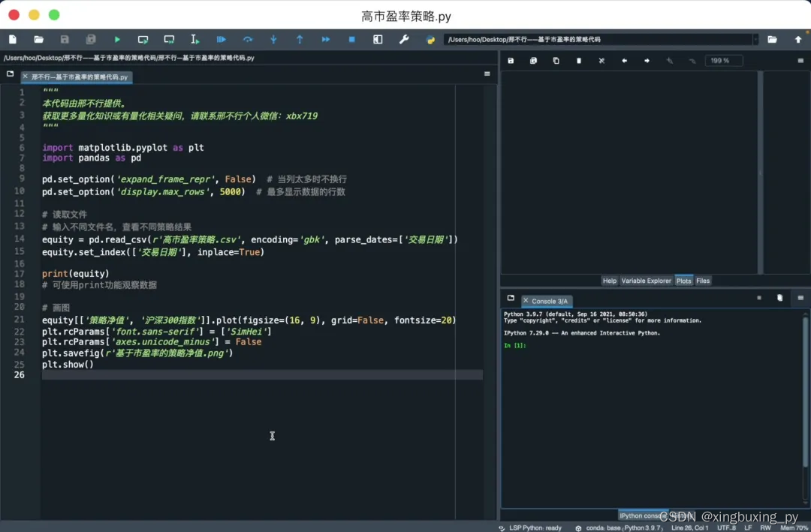
Task: Show next plot arrow
Action: (647, 61)
